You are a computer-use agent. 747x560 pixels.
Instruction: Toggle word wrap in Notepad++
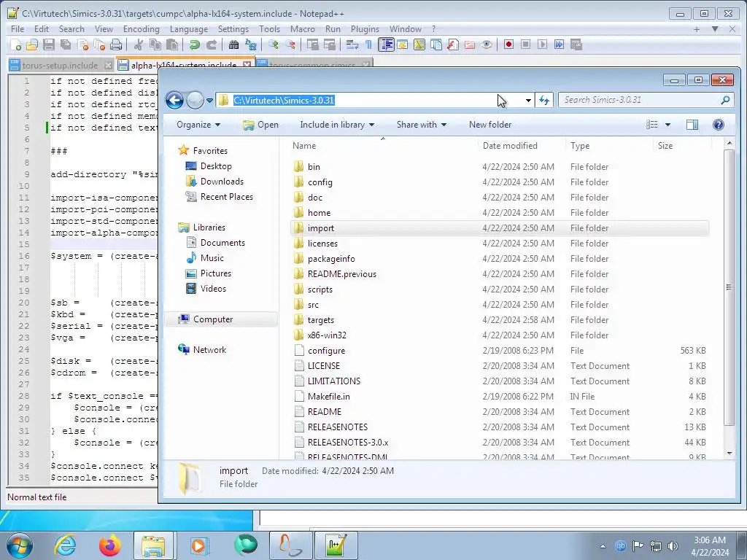(352, 44)
